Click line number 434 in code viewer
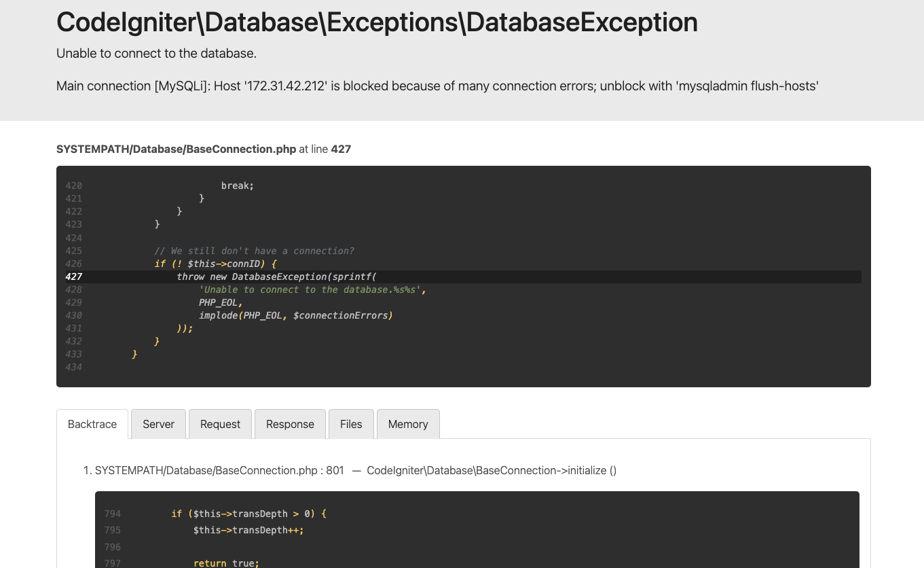 coord(73,367)
